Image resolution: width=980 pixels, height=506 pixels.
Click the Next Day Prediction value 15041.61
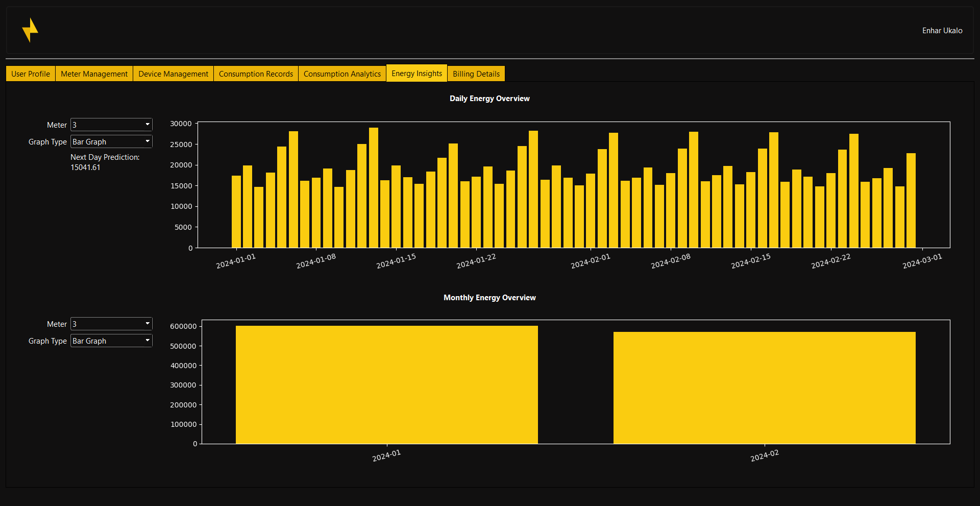click(x=85, y=167)
